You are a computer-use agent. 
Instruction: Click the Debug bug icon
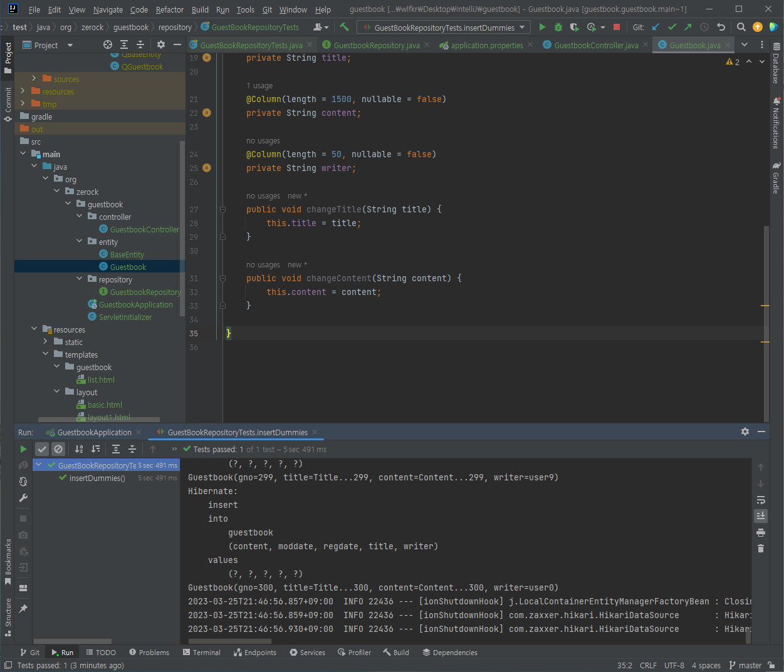point(558,28)
